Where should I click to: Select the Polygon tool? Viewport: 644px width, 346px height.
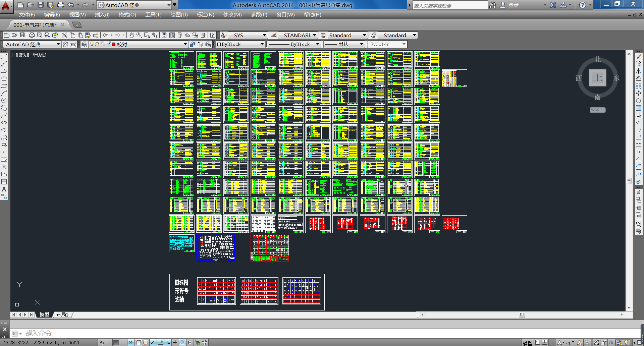point(4,78)
